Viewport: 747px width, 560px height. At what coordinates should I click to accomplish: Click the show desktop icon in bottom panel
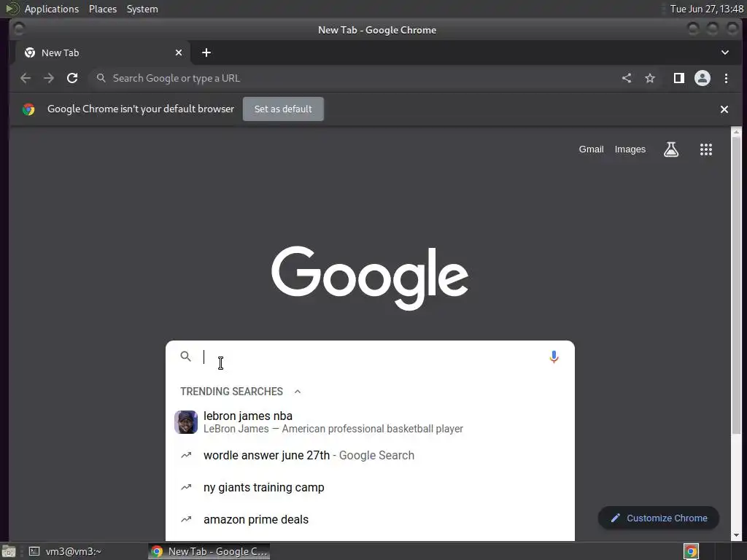9,551
